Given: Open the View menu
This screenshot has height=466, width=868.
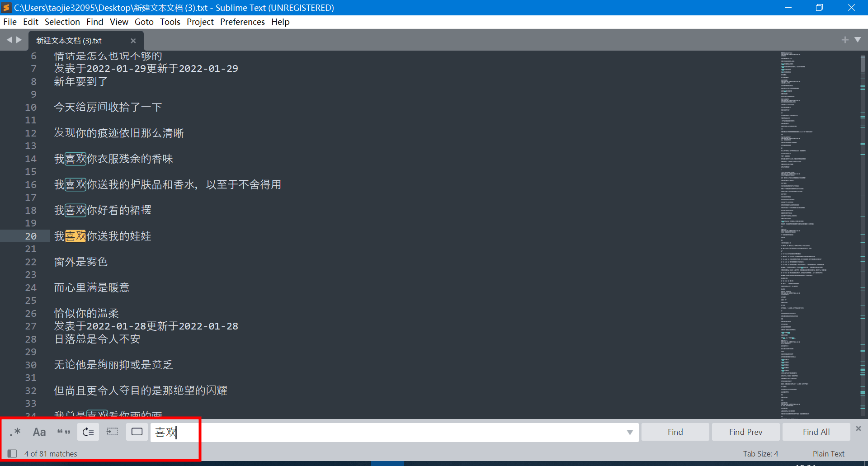Looking at the screenshot, I should tap(119, 22).
